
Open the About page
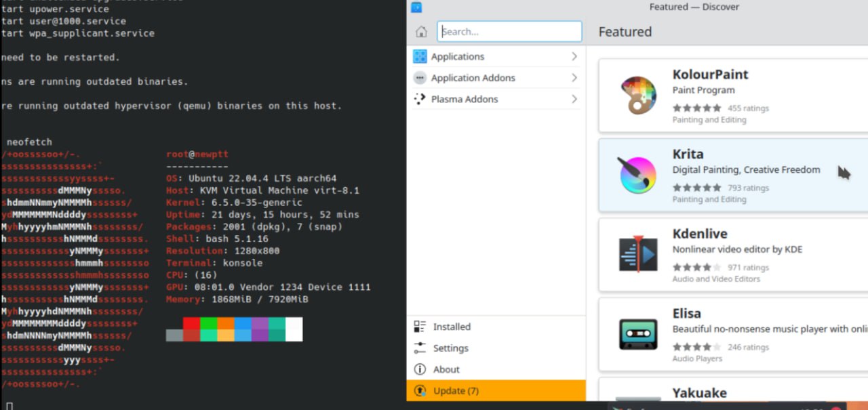tap(446, 369)
